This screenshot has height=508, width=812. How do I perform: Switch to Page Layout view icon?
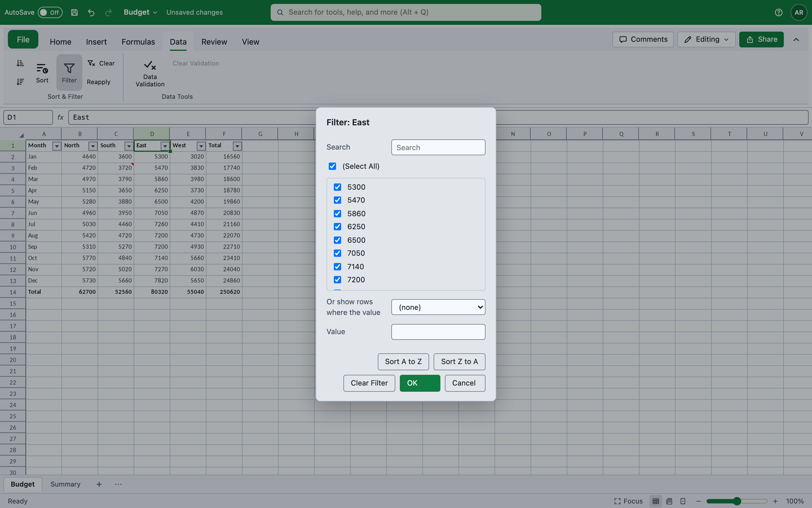tap(669, 501)
